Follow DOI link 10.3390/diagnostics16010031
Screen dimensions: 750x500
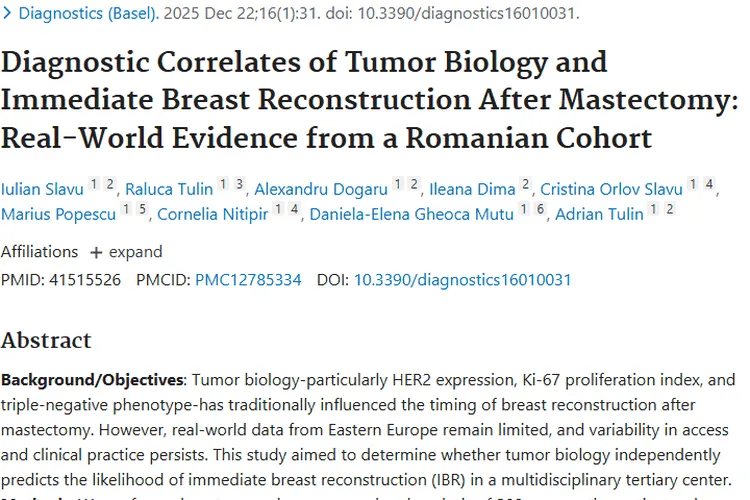tap(462, 280)
